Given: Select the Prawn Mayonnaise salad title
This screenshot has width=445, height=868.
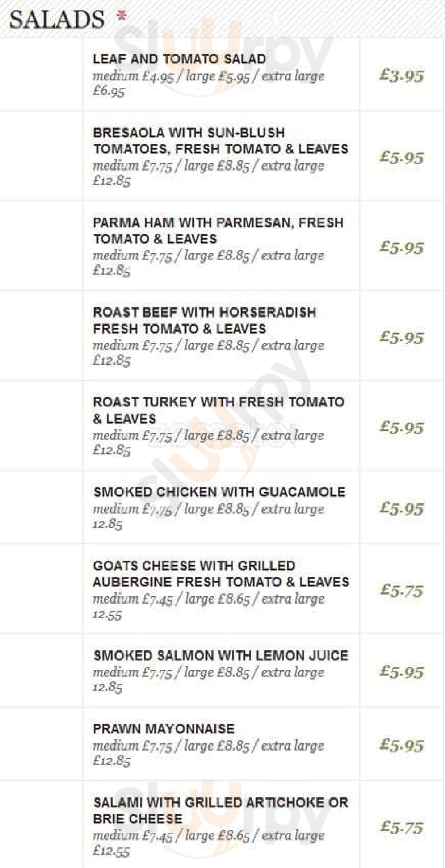Looking at the screenshot, I should pyautogui.click(x=164, y=729).
